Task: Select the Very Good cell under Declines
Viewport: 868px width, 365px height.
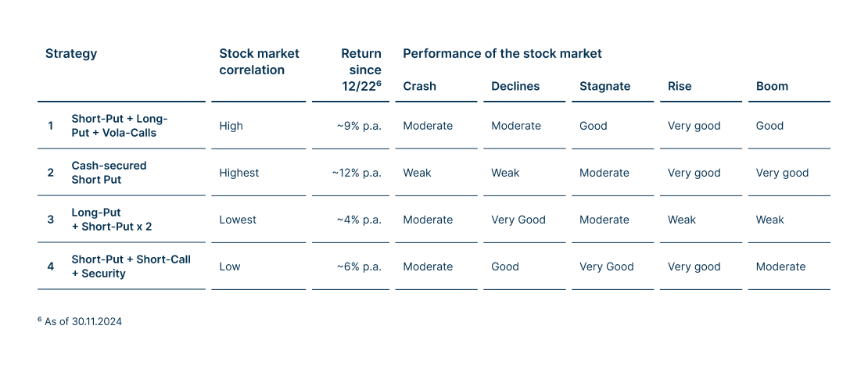Action: (518, 220)
